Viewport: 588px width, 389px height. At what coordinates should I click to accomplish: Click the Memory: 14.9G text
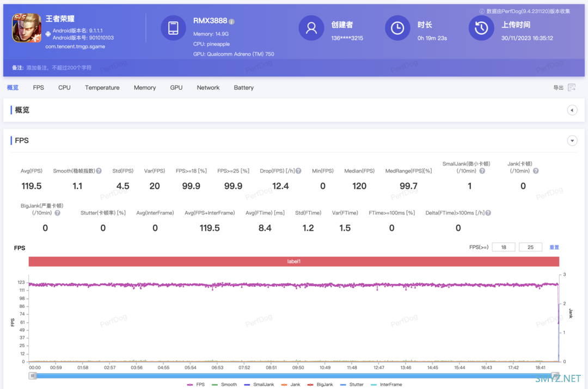(211, 34)
